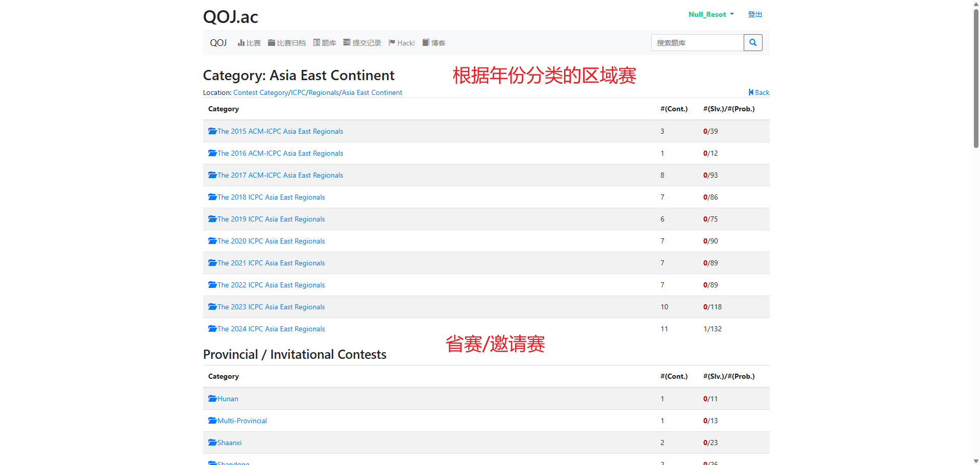
Task: Open the 比赛归档 archive icon
Action: (x=272, y=43)
